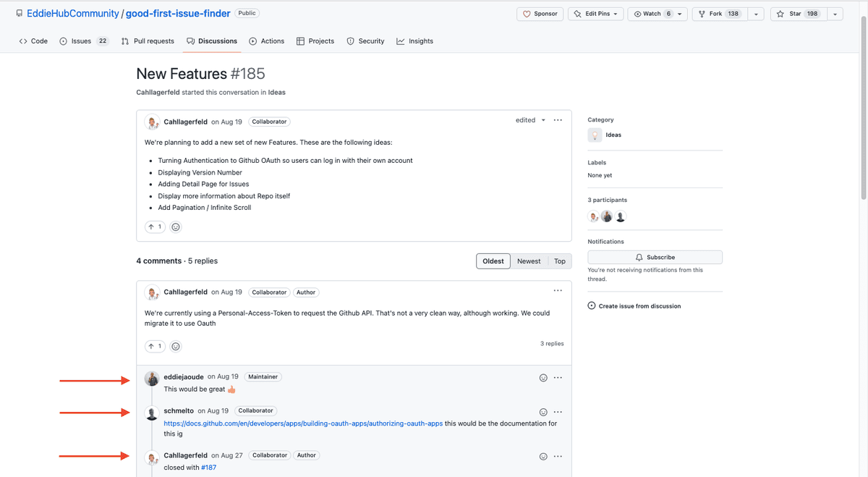Viewport: 868px width, 477px height.
Task: Subscribe to thread notifications
Action: tap(655, 257)
